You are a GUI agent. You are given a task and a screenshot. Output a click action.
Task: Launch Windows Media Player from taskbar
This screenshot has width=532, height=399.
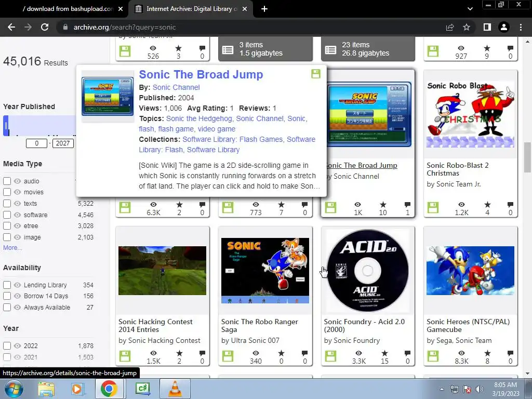coord(77,389)
